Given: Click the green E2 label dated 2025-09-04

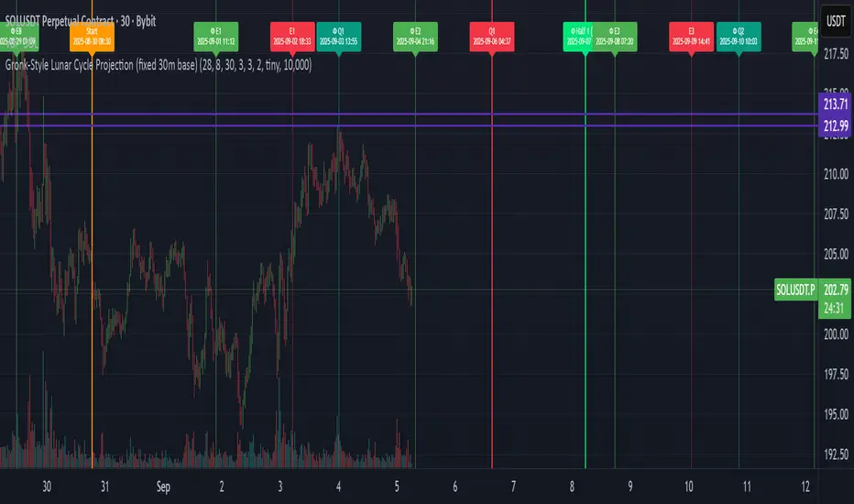Looking at the screenshot, I should pos(415,37).
